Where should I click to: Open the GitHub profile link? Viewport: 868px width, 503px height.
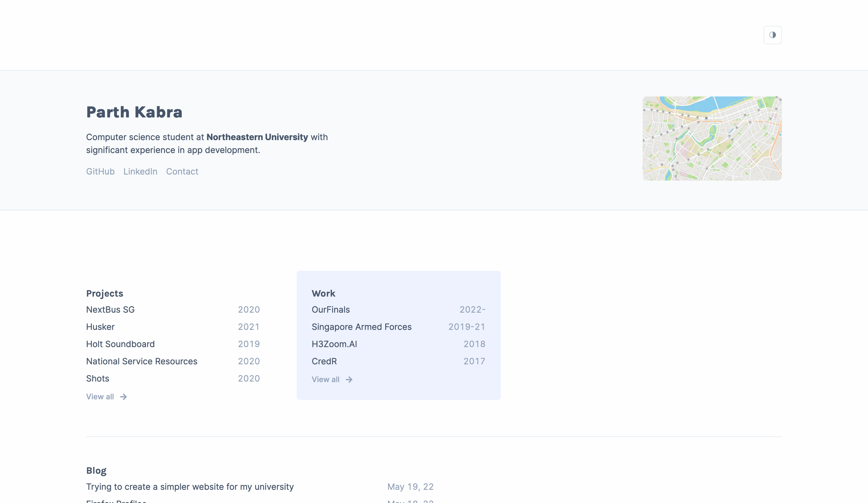[100, 172]
